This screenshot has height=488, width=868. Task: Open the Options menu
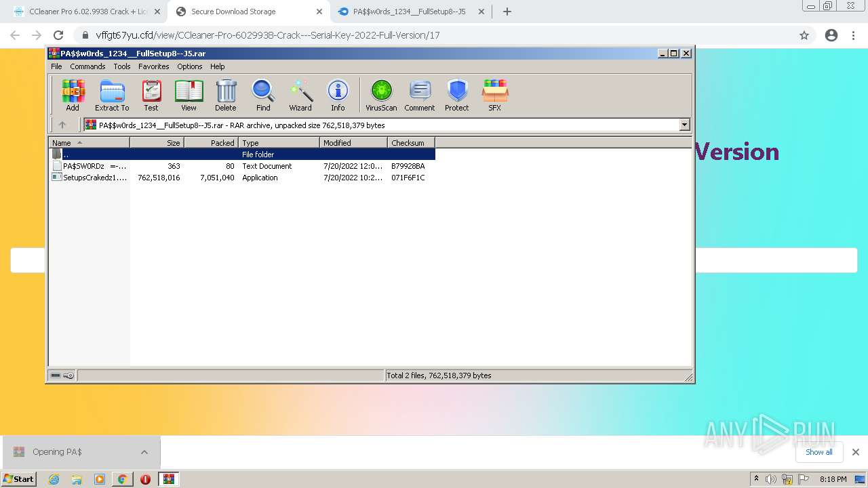190,66
